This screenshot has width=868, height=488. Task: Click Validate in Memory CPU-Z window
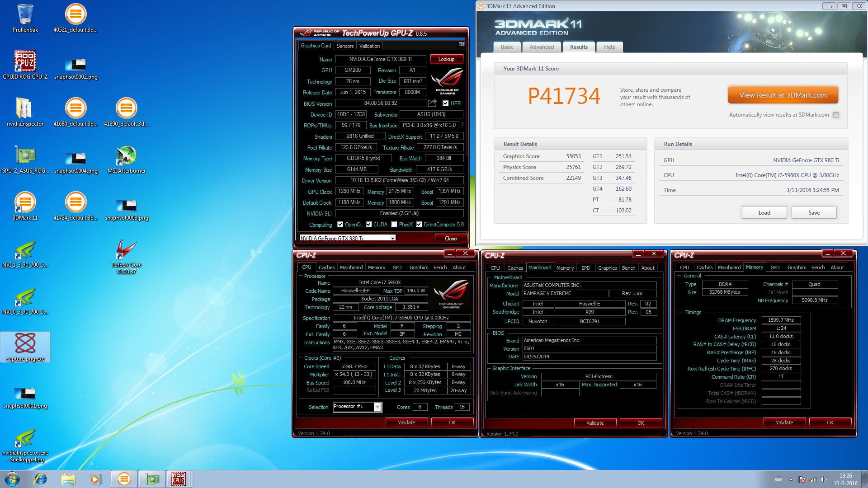click(x=784, y=422)
